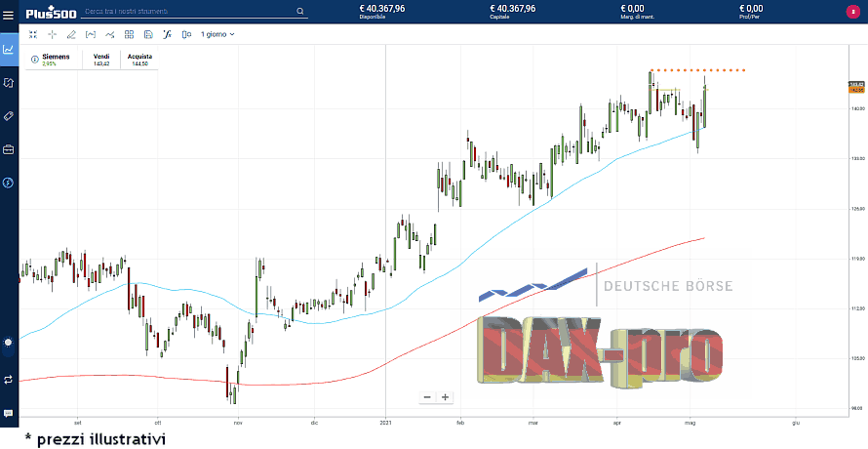Expand the '1 giorno' timeframe dropdown
This screenshot has height=449, width=868.
click(217, 34)
